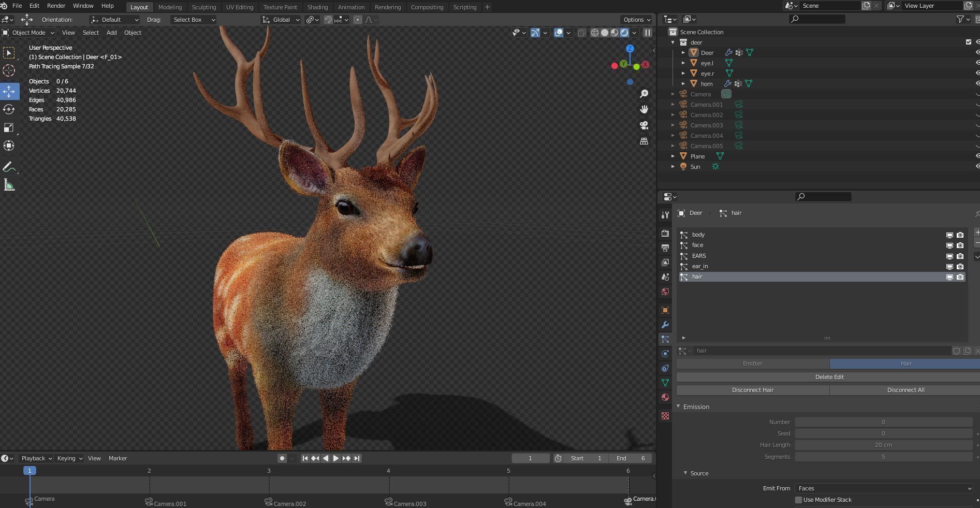Click the Disconnect All button
The height and width of the screenshot is (508, 980).
[x=905, y=390]
